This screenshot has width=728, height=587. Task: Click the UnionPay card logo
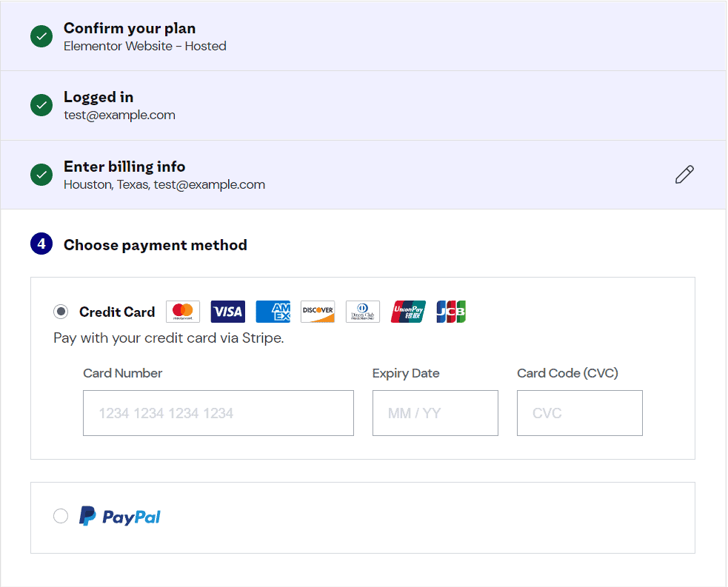coord(408,312)
